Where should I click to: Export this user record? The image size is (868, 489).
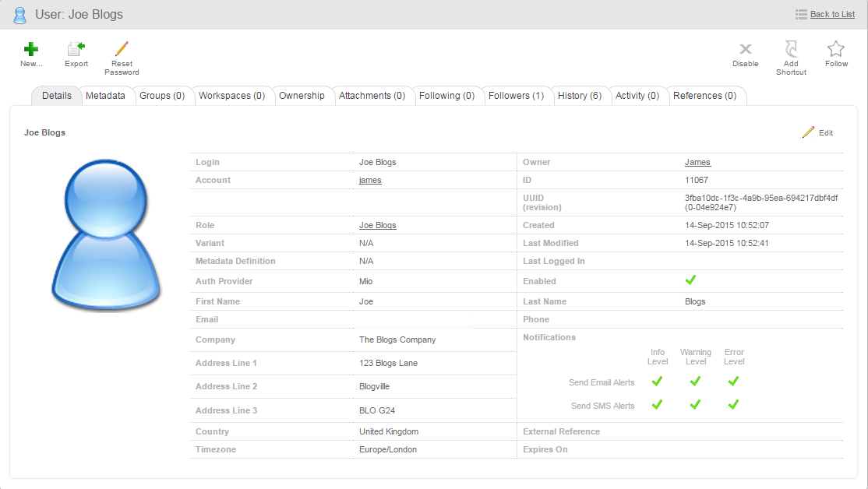coord(74,50)
